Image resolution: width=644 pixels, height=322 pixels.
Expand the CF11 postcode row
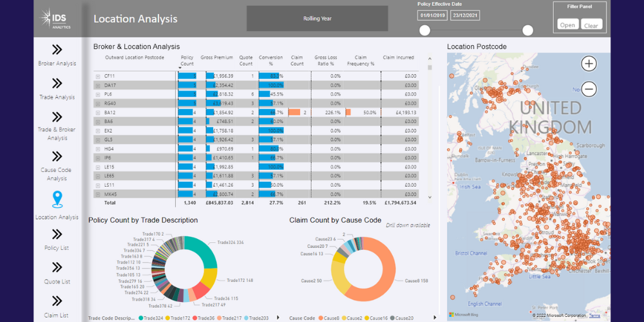(98, 76)
